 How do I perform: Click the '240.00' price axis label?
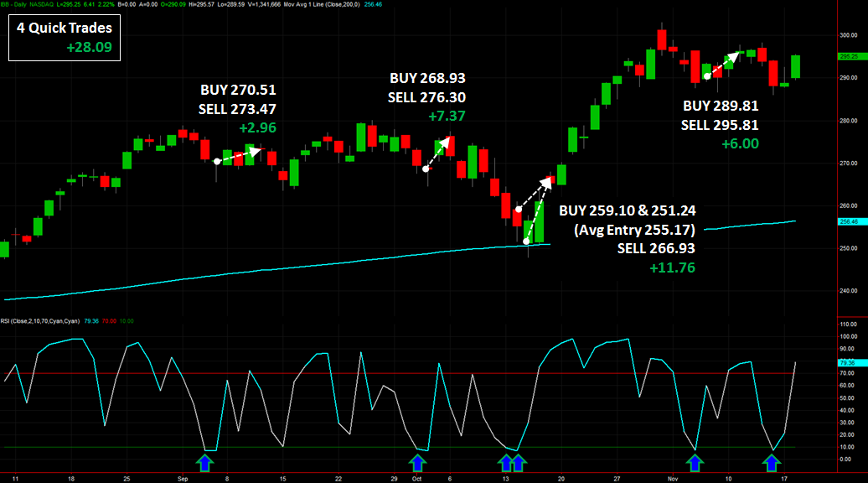849,291
